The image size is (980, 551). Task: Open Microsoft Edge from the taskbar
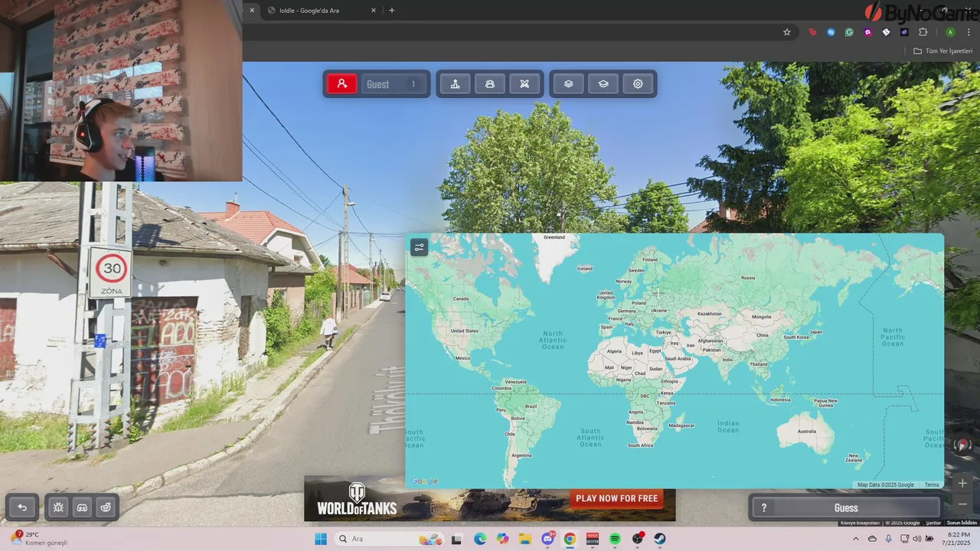(x=479, y=539)
